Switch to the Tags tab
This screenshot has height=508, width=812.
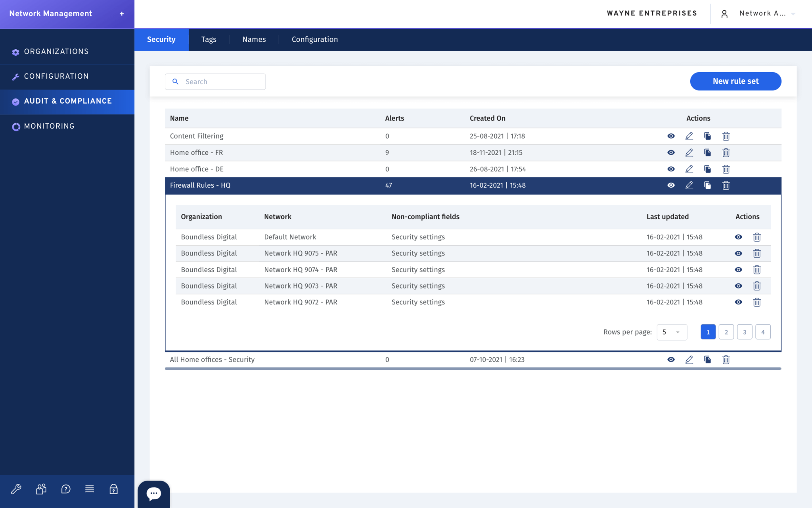[x=209, y=39]
